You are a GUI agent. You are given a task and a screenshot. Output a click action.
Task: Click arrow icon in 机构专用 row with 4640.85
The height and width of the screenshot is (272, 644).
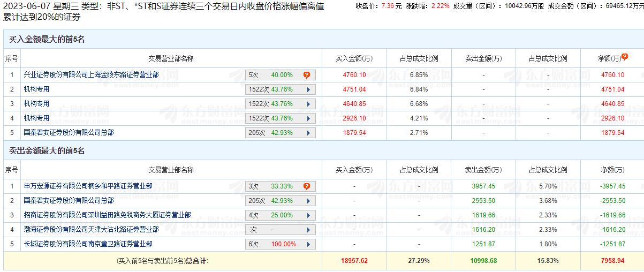[x=308, y=104]
